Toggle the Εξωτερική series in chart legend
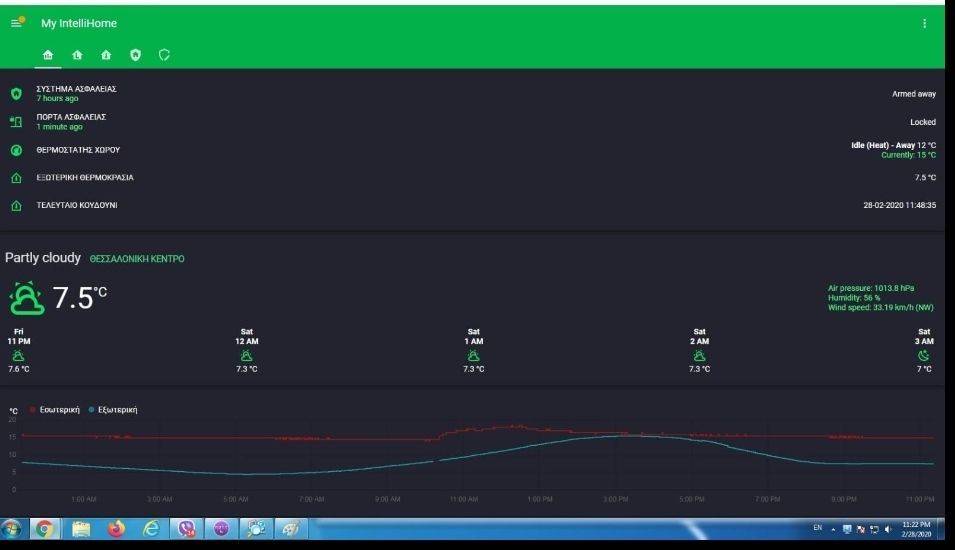The width and height of the screenshot is (955, 550). coord(114,410)
